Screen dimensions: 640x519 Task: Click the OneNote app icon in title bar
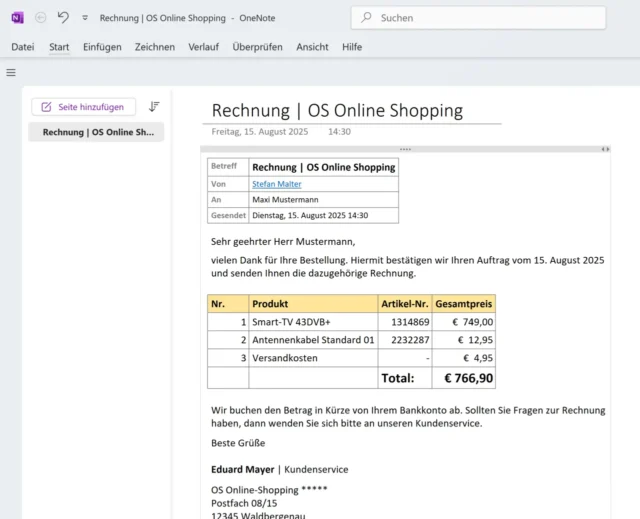(x=17, y=18)
